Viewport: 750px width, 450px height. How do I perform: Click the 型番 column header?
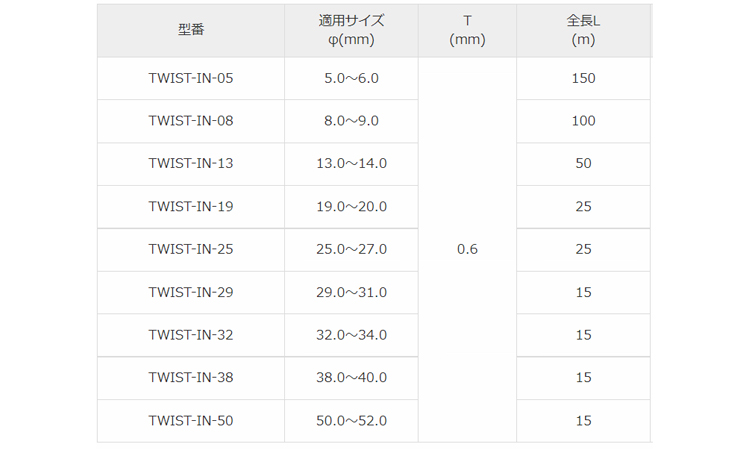point(190,30)
